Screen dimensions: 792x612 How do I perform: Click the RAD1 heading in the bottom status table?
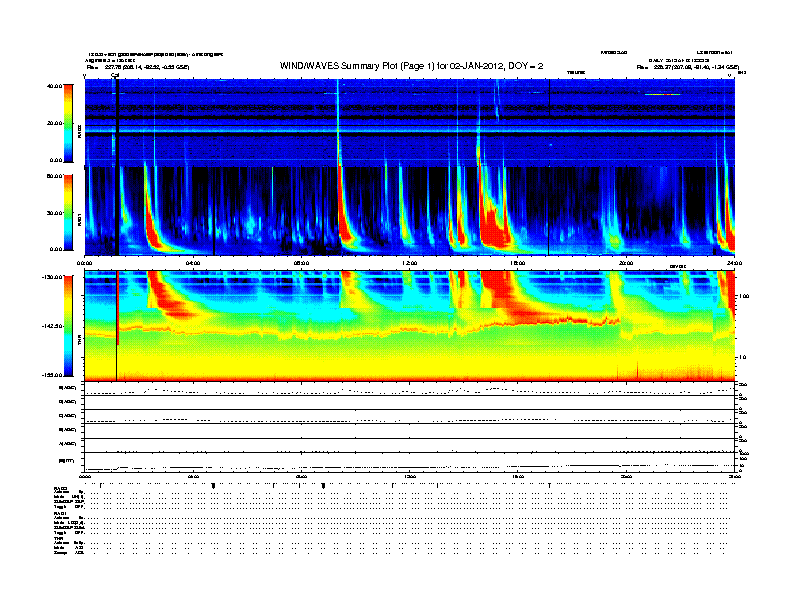(59, 514)
